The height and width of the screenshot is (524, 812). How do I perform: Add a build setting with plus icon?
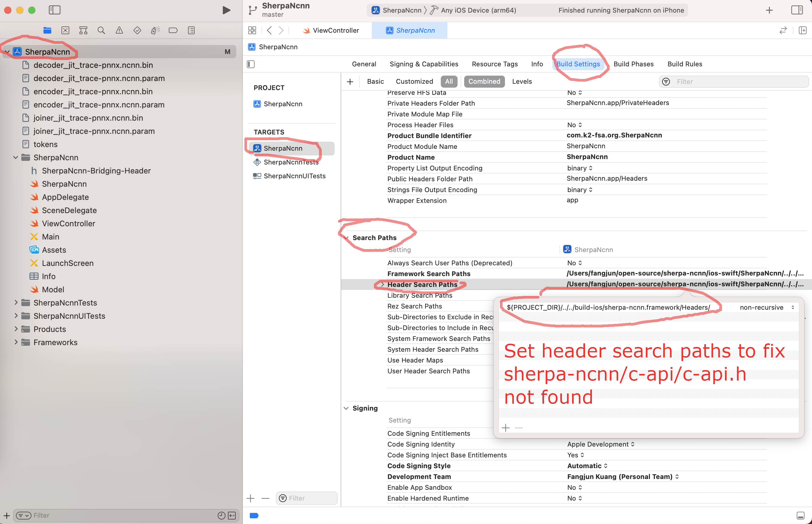[350, 82]
